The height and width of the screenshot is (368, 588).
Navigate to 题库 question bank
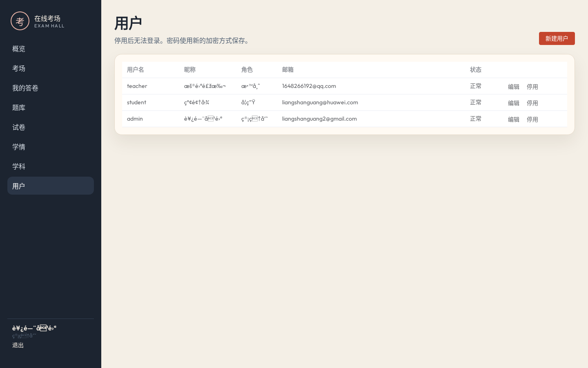[x=51, y=108]
